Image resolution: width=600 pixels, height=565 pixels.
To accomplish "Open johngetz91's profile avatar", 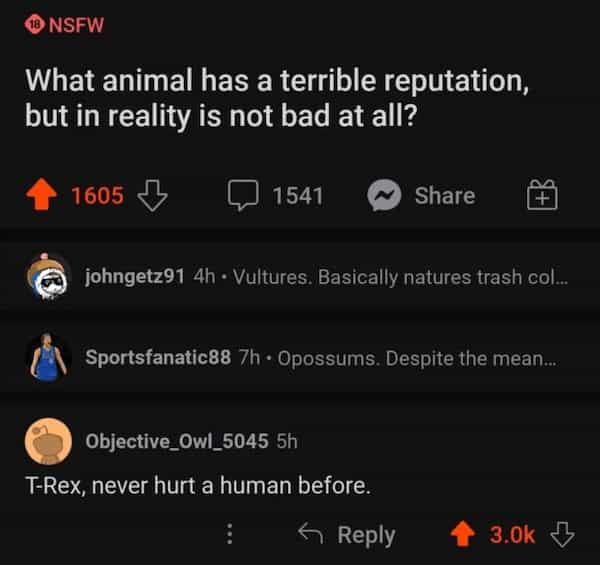I will (48, 276).
